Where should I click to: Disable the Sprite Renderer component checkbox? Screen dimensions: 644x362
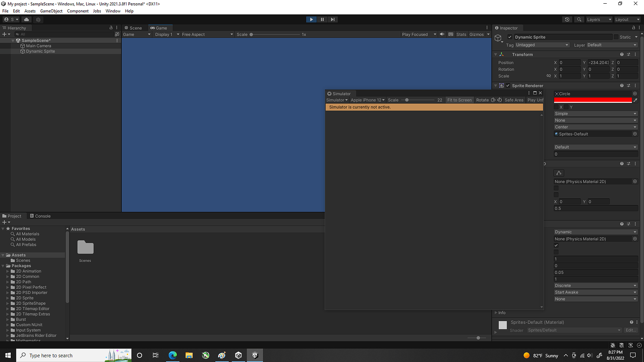click(508, 85)
